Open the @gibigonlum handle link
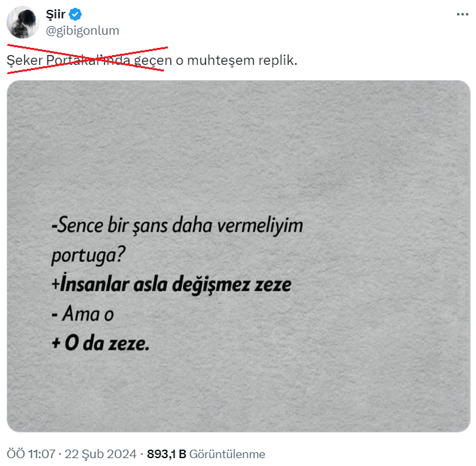The image size is (476, 466). point(83,31)
